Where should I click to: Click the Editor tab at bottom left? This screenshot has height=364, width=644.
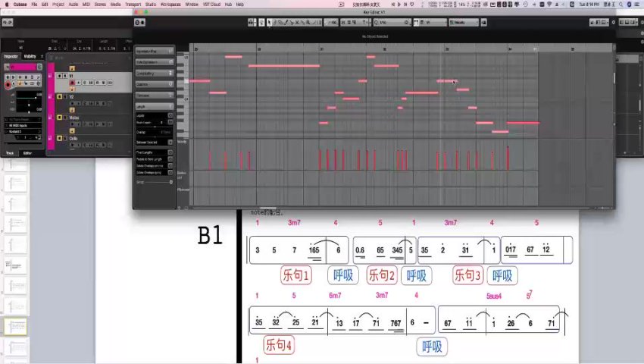[28, 152]
